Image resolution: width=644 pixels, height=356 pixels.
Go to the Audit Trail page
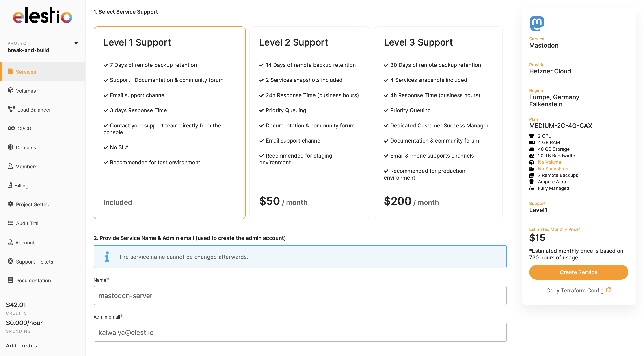click(x=28, y=223)
